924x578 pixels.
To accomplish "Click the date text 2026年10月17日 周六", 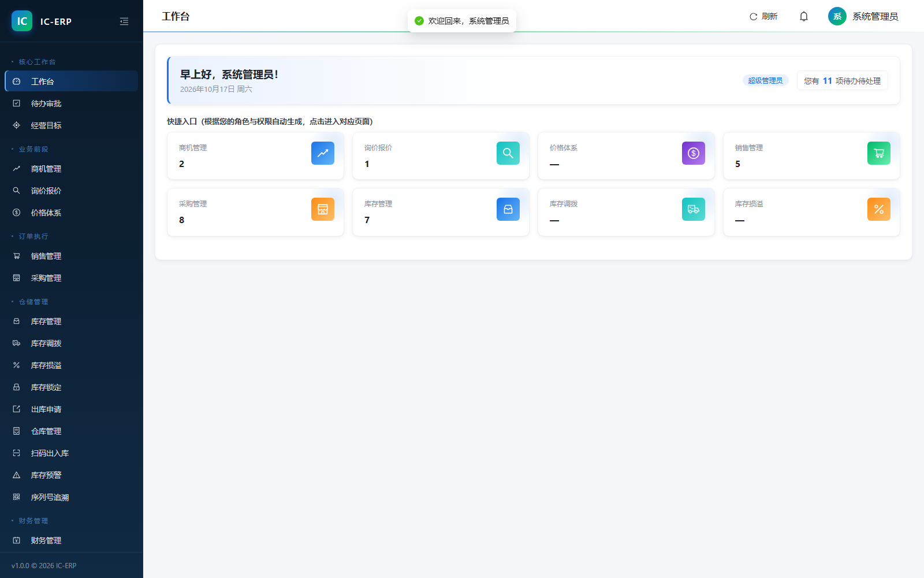I will click(x=216, y=89).
